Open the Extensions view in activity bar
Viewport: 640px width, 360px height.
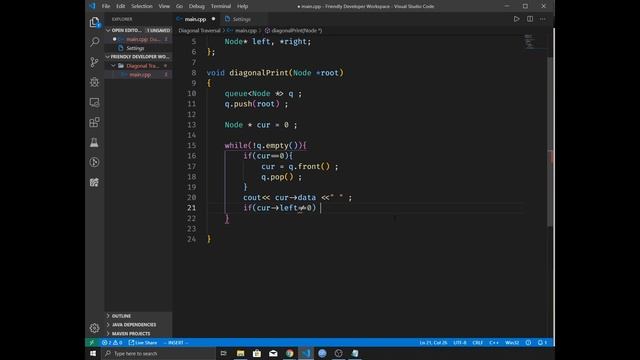tap(94, 122)
